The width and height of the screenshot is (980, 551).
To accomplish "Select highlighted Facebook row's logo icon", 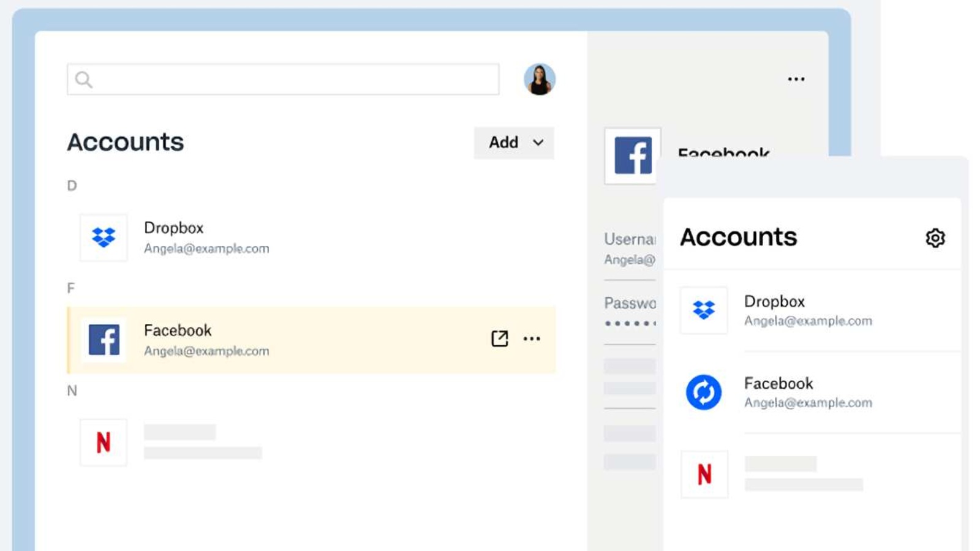I will point(104,340).
